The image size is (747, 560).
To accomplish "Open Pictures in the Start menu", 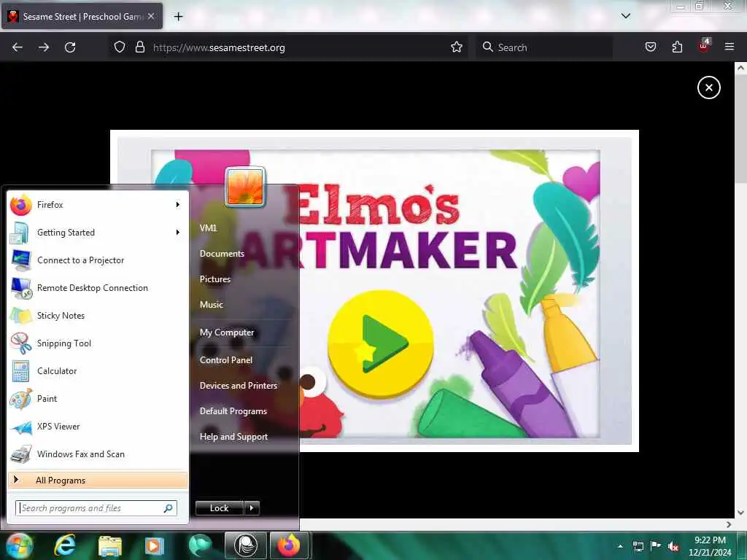I will point(215,279).
